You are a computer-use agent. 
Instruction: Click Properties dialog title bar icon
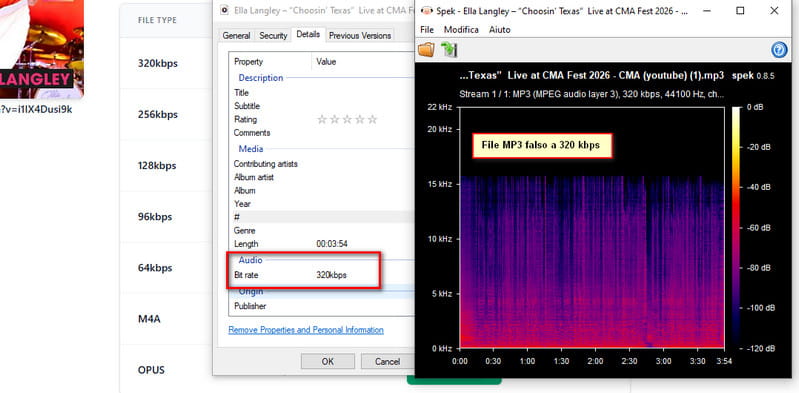click(225, 10)
